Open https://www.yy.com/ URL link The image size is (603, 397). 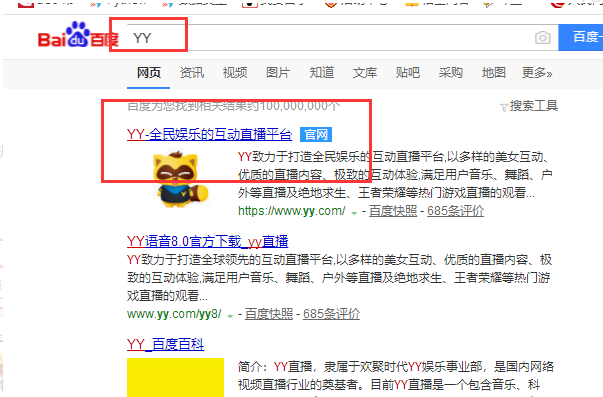(292, 211)
